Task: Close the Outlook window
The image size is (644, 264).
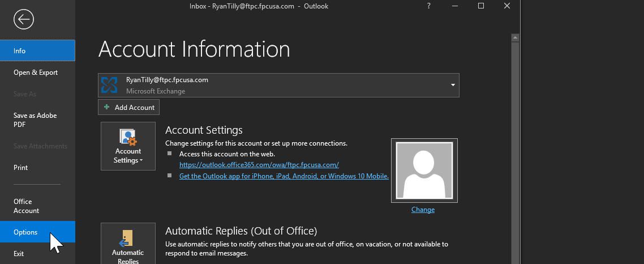Action: pos(507,6)
